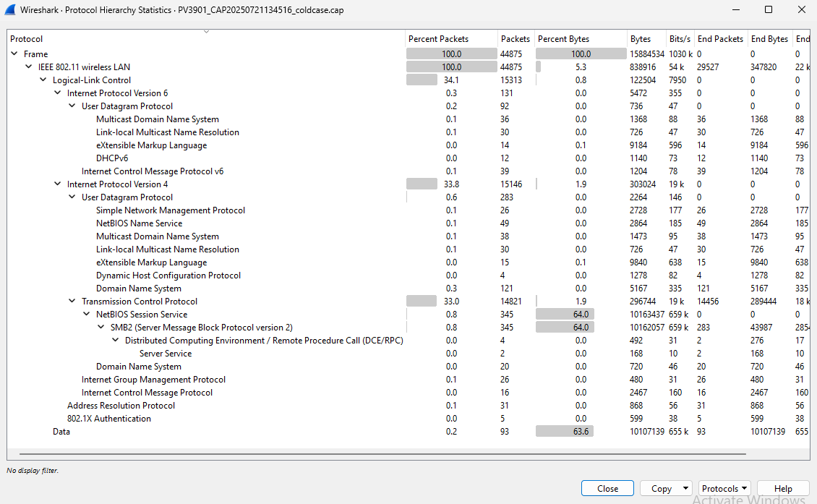Click the 34.1 percent packets bar for LLC

coord(422,80)
